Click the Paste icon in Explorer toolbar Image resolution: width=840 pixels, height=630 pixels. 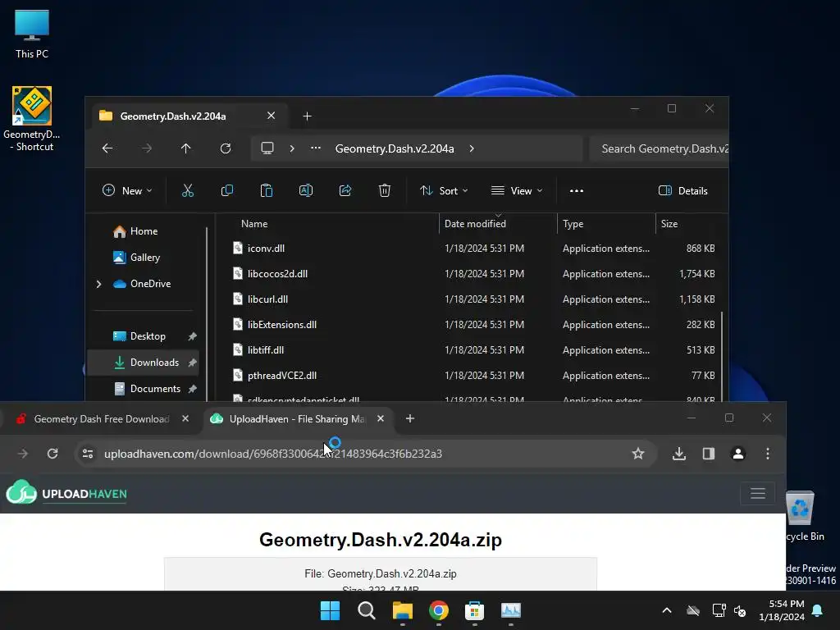point(267,190)
